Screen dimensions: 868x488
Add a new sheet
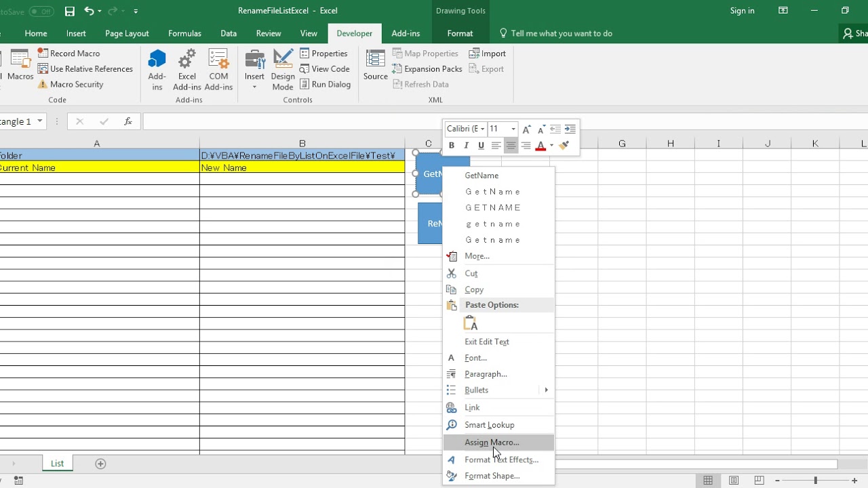click(100, 464)
